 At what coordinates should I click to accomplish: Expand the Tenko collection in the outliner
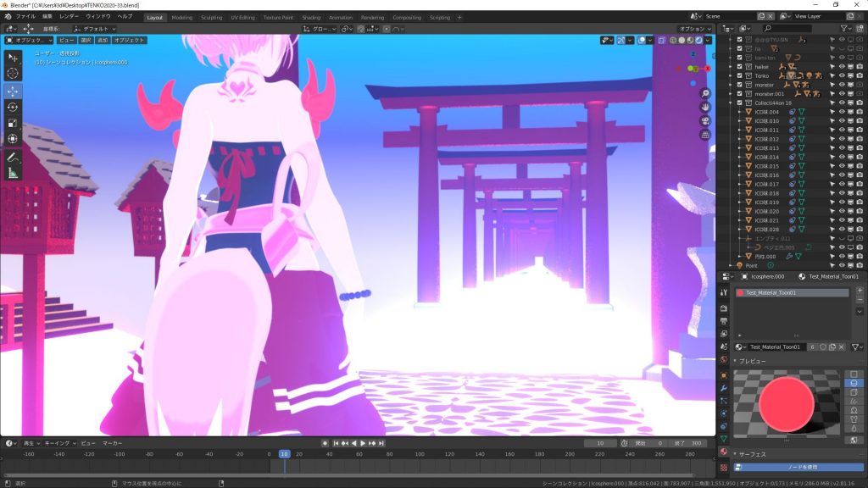pos(731,75)
